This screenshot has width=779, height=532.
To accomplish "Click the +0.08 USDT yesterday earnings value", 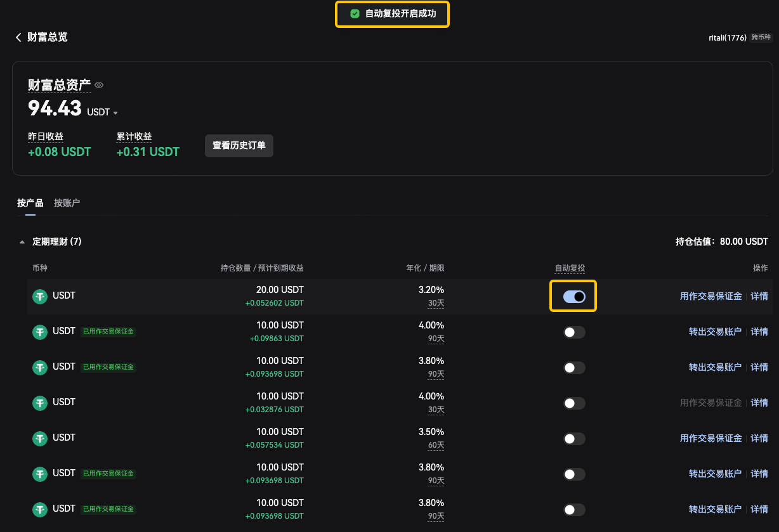I will click(60, 152).
